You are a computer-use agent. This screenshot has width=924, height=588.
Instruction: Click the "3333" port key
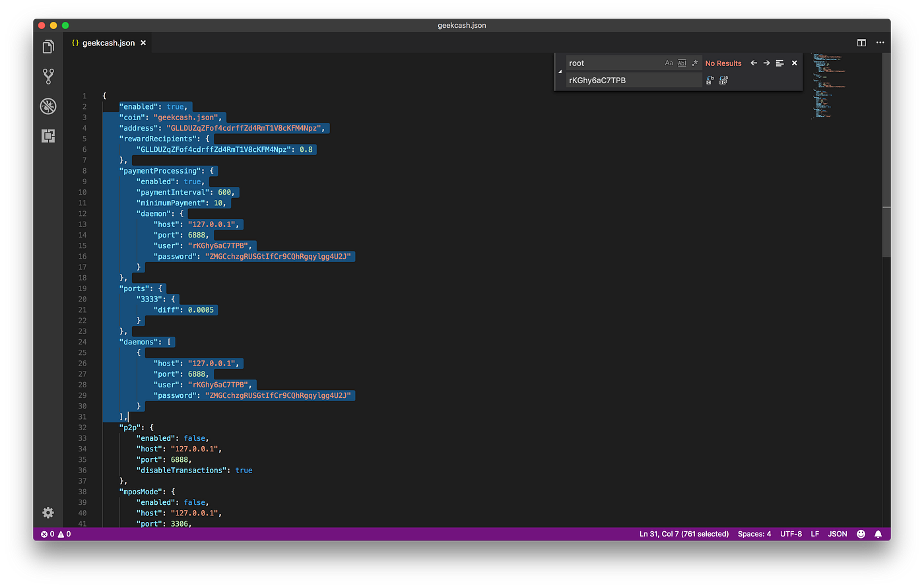tap(149, 299)
